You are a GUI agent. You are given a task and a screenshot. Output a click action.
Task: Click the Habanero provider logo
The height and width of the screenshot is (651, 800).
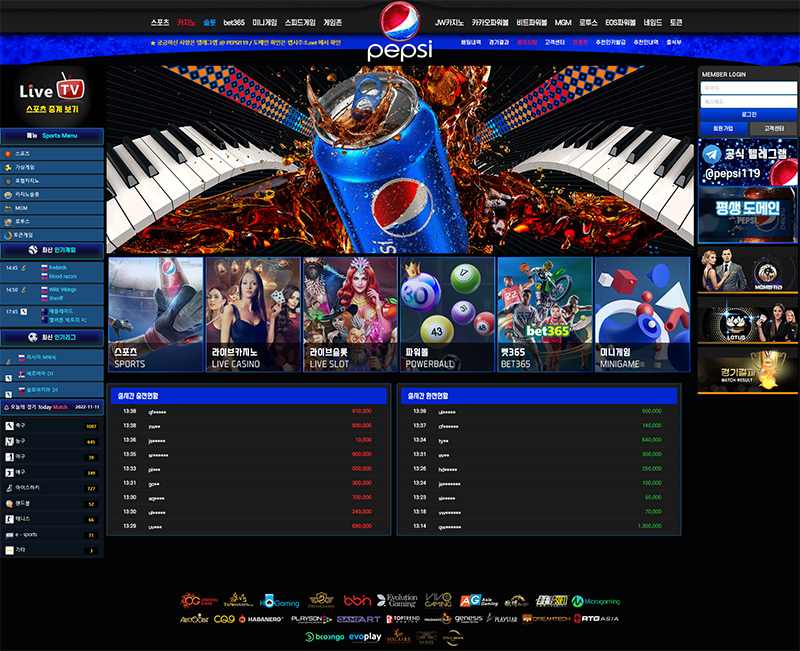pos(260,619)
